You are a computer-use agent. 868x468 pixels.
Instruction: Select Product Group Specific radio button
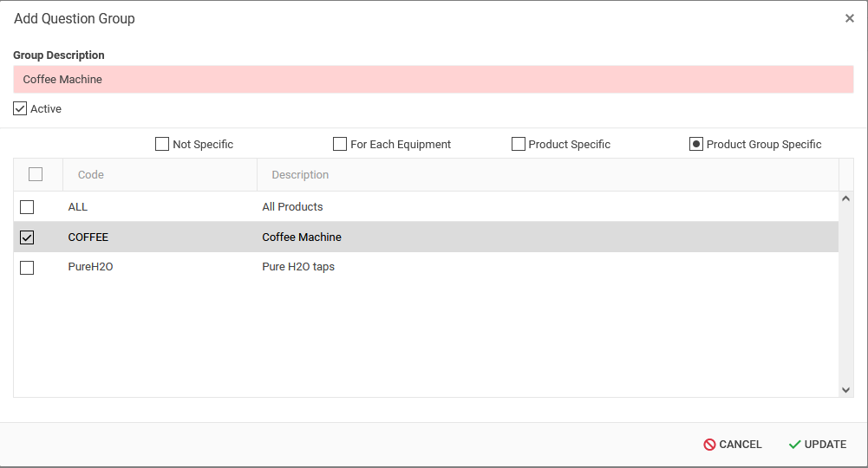click(695, 145)
